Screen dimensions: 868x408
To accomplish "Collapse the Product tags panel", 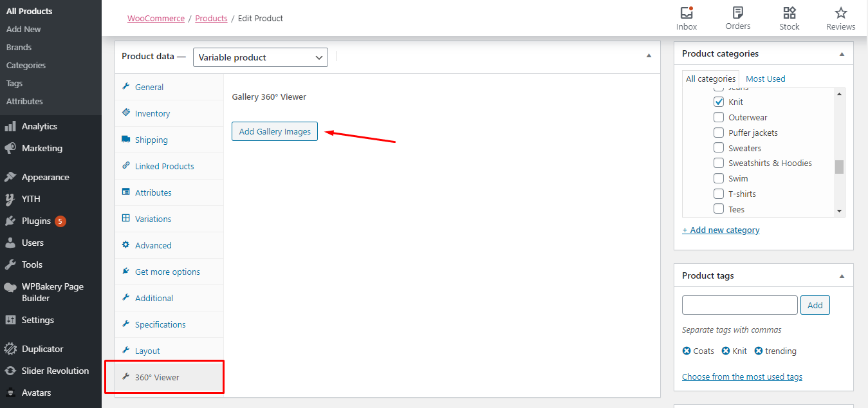I will click(842, 276).
